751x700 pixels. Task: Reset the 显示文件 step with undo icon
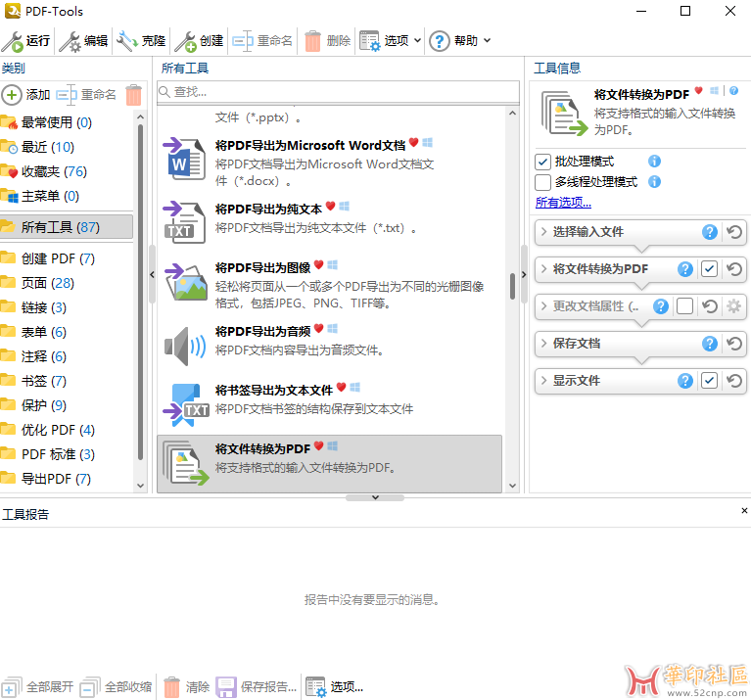pyautogui.click(x=733, y=381)
